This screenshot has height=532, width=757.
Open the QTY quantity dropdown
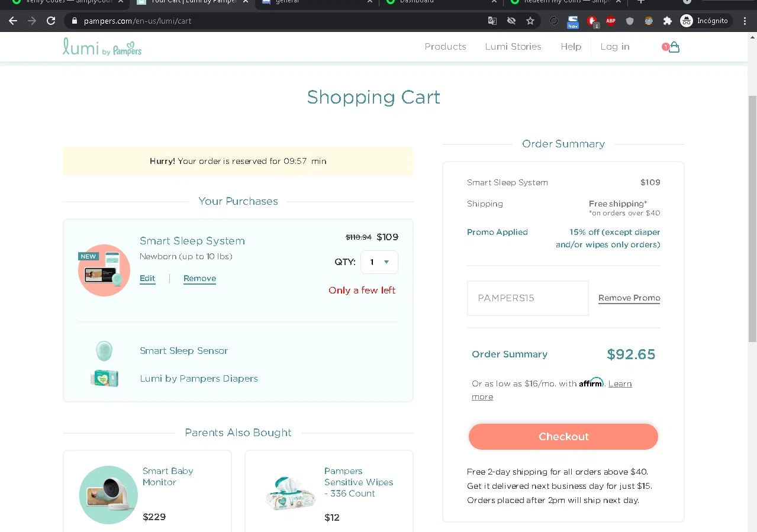[379, 262]
